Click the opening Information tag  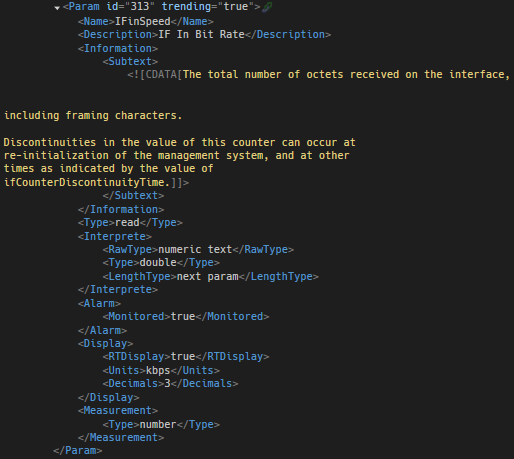[x=118, y=48]
